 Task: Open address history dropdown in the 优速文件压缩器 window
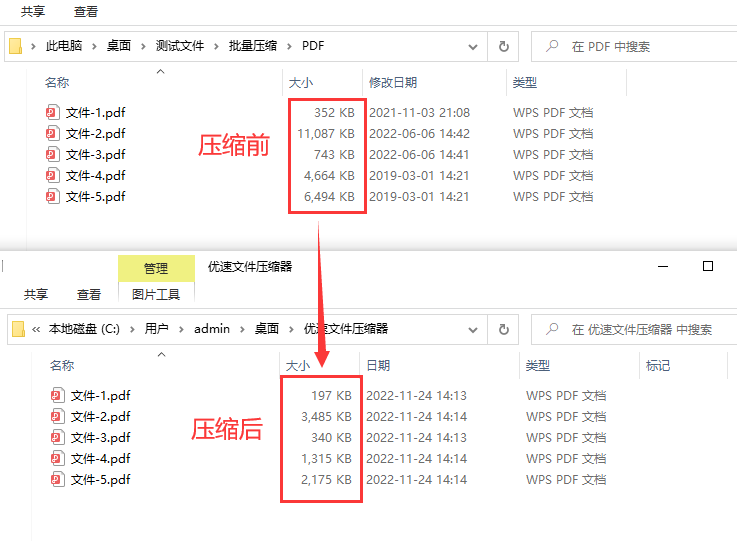[x=473, y=330]
